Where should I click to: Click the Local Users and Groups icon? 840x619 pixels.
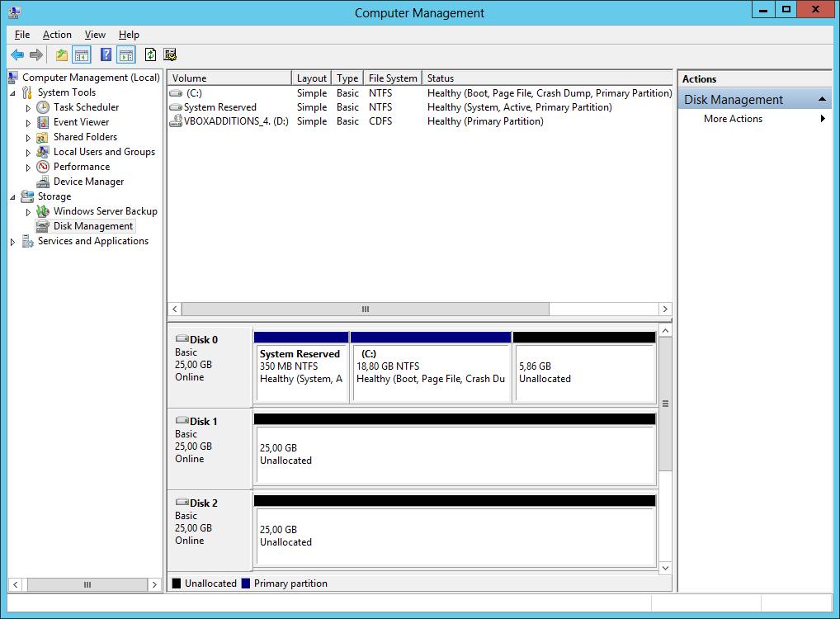[x=43, y=152]
